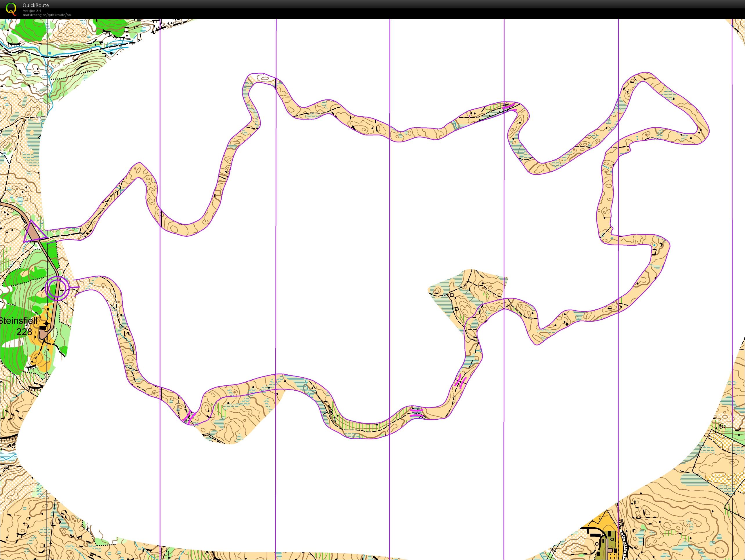Click the pink building in bottom-right settlement
745x560 pixels.
610,550
